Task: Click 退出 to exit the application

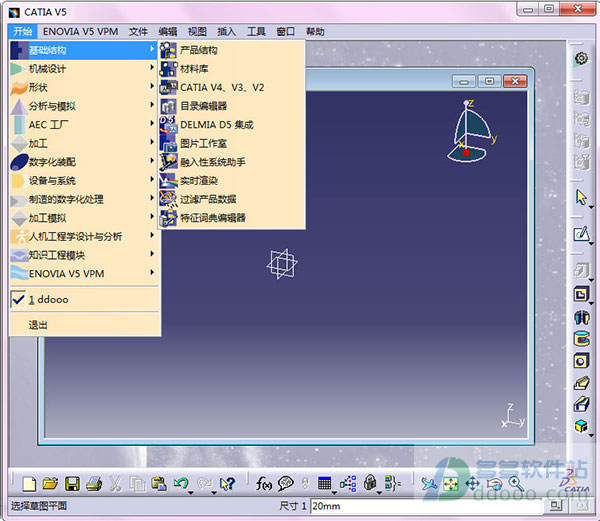Action: 38,325
